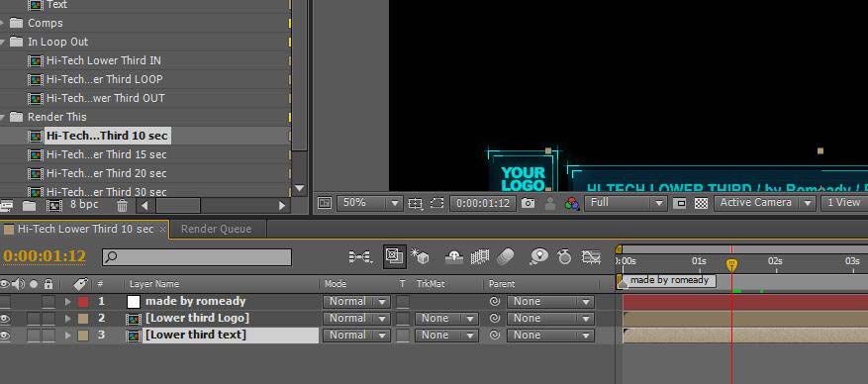This screenshot has height=384, width=868.
Task: Lock the Lower third text layer
Action: (49, 335)
